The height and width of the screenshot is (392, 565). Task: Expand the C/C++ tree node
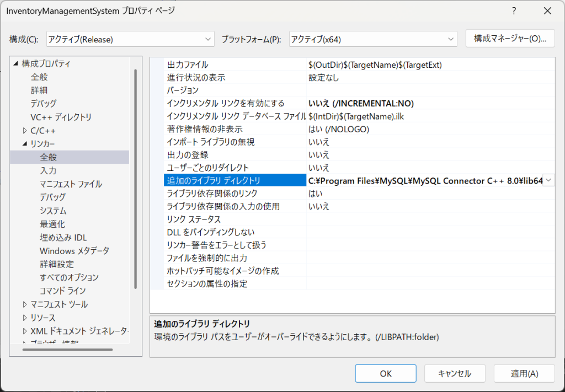(x=25, y=131)
